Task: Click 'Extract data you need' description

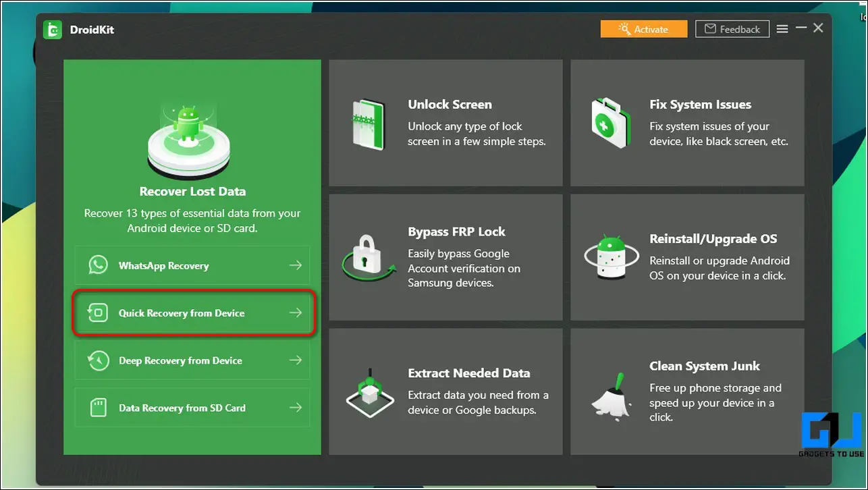Action: (478, 402)
